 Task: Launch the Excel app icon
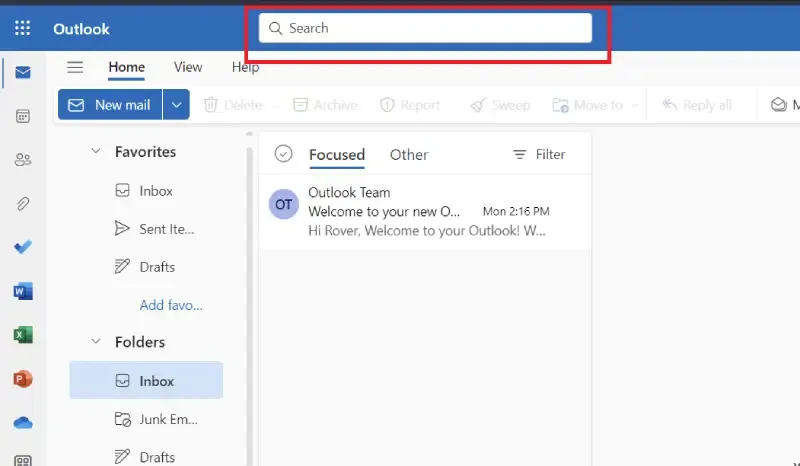tap(23, 335)
